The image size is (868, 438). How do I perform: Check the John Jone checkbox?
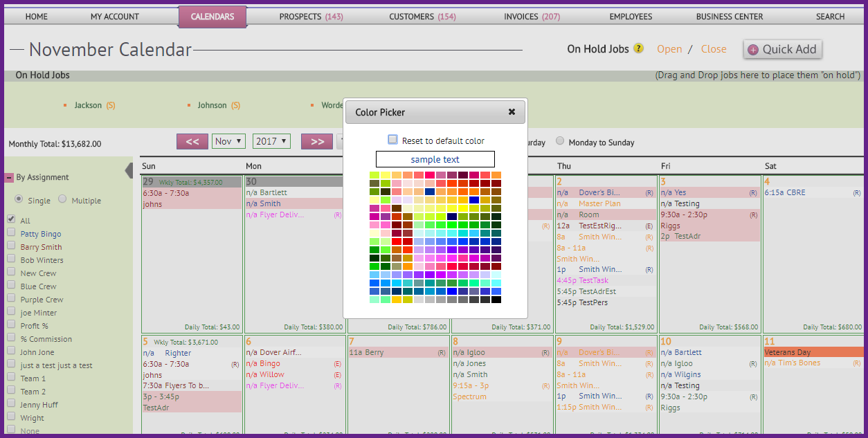tap(11, 351)
